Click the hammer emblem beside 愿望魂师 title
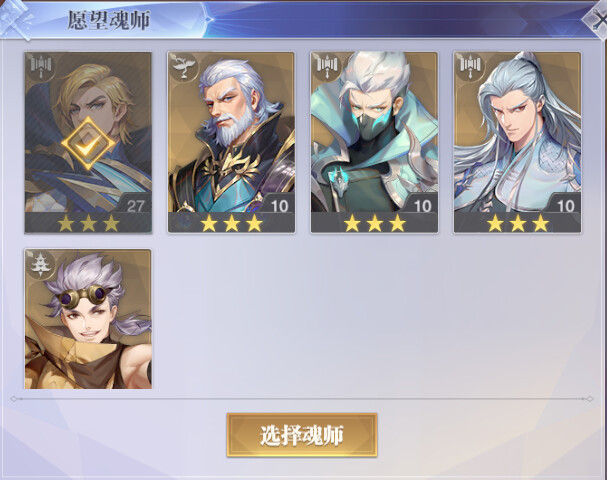This screenshot has height=480, width=607. [x=16, y=19]
